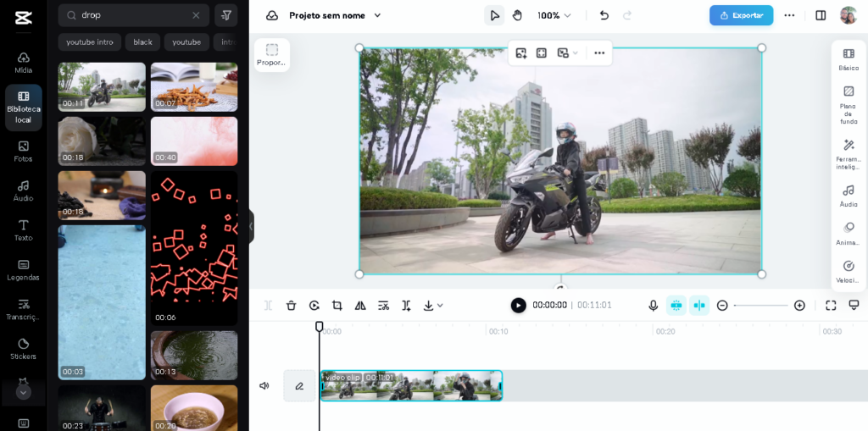Open the Animação panel
Screen dimensions: 868x431
tap(849, 234)
